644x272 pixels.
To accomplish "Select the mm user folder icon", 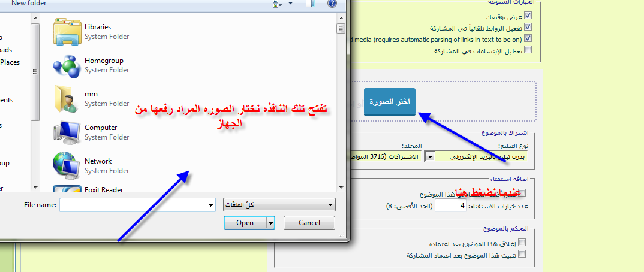I will tap(66, 98).
